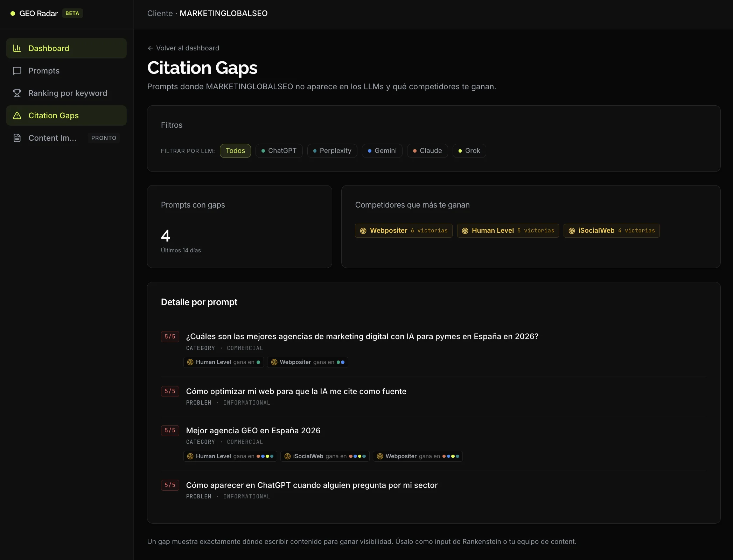Click the Ranking por keyword trophy icon

pos(17,93)
